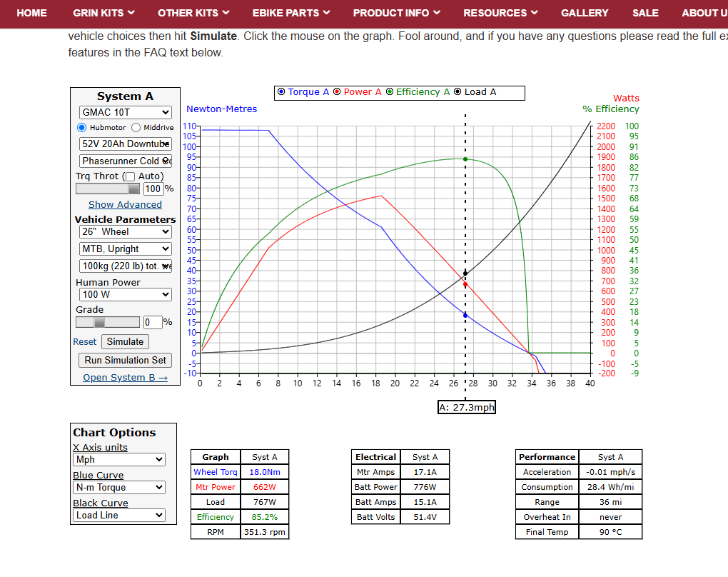This screenshot has height=577, width=728.
Task: Open the GMAC 10T motor dropdown
Action: pyautogui.click(x=126, y=112)
